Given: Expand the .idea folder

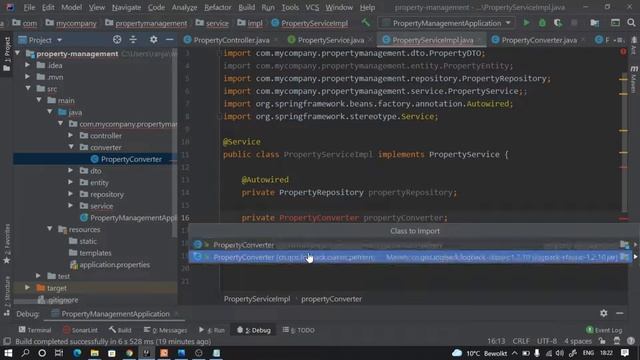Looking at the screenshot, I should (28, 65).
